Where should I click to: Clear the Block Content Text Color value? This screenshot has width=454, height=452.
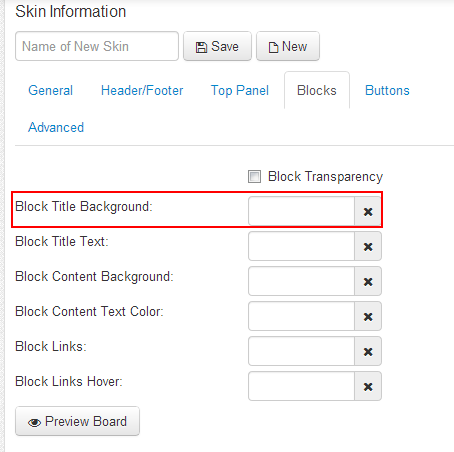point(368,316)
